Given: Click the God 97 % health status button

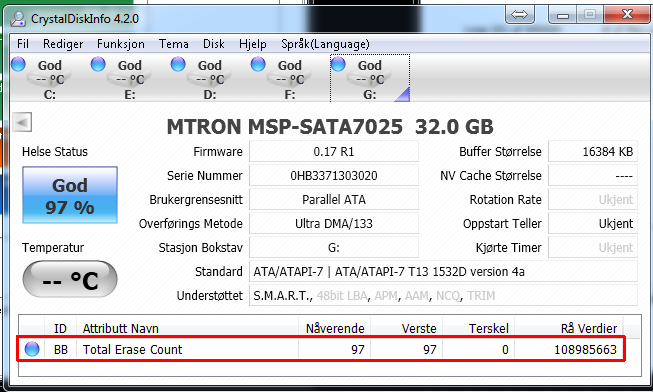Looking at the screenshot, I should tap(70, 195).
